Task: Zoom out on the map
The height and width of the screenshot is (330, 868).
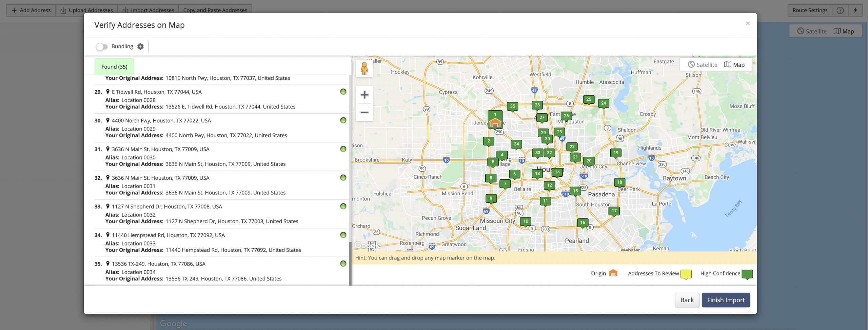Action: pyautogui.click(x=364, y=112)
